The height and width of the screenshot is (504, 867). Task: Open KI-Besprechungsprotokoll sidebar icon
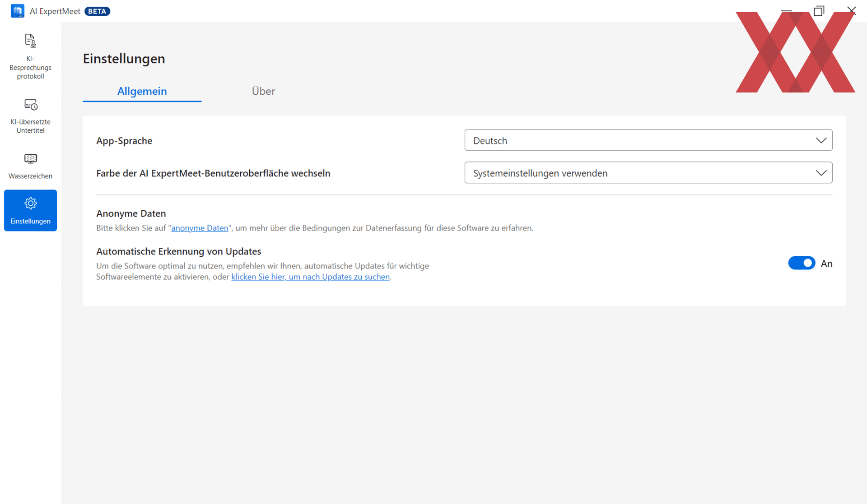(x=30, y=41)
